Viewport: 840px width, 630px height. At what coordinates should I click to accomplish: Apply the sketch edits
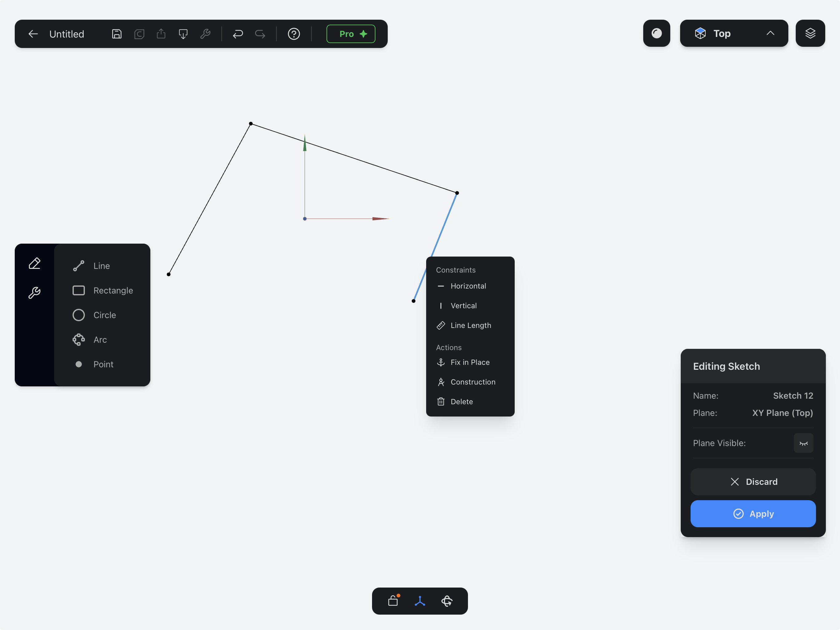[x=753, y=514]
